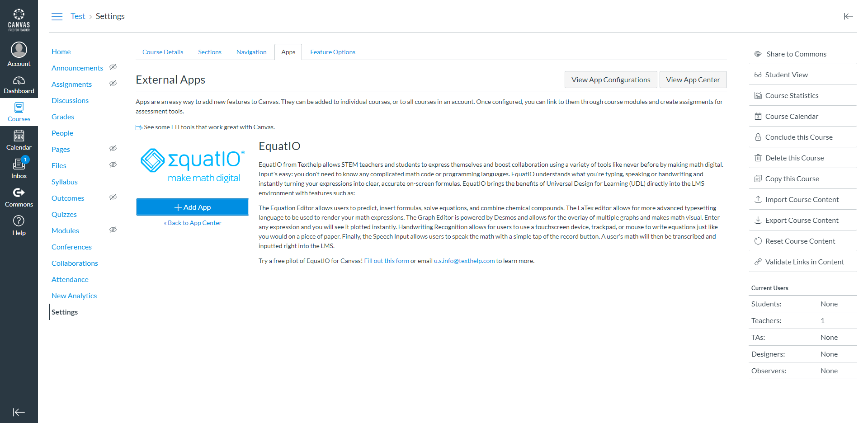Open Conferences in the course menu
Viewport: 868px width, 423px height.
tap(71, 247)
